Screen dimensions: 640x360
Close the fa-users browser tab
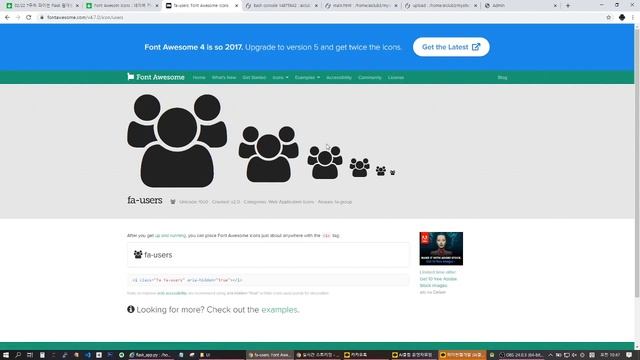[236, 6]
